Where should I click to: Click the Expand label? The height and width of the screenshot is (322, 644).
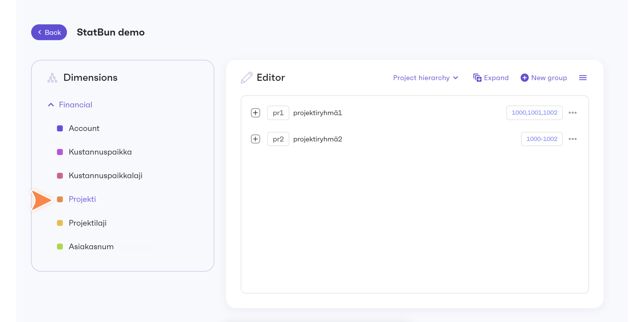click(496, 78)
